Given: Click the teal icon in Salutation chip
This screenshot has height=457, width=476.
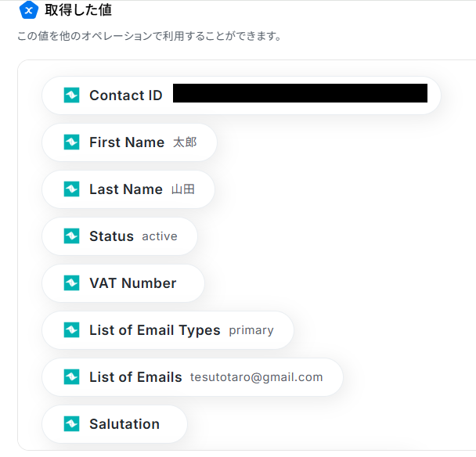Looking at the screenshot, I should (x=71, y=424).
